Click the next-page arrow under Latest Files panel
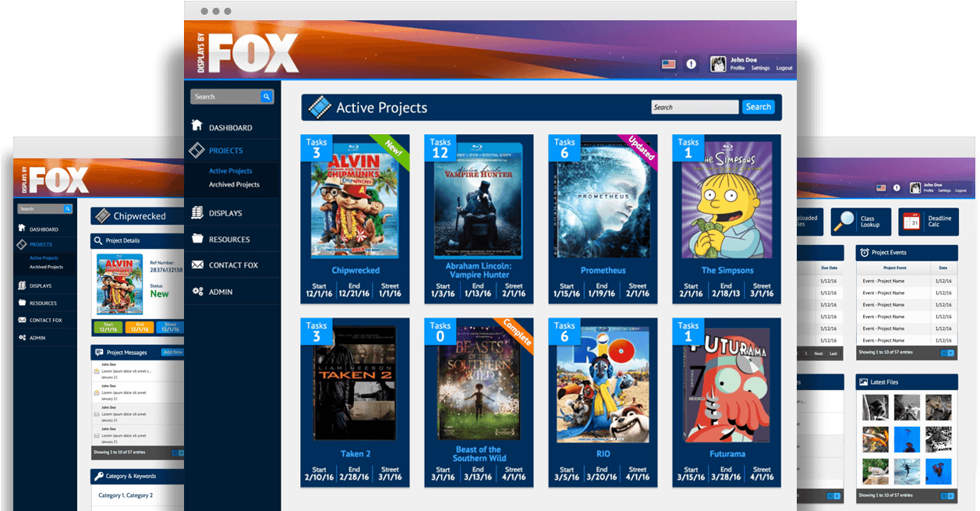 coord(951,495)
